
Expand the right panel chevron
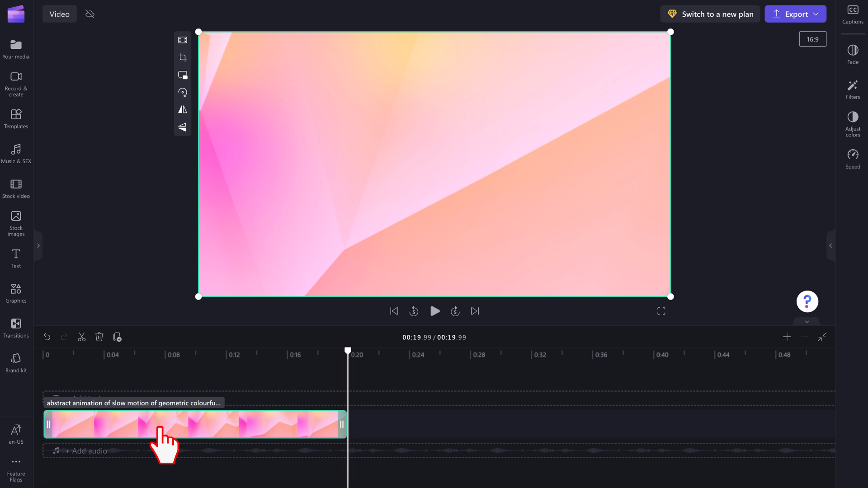click(x=830, y=245)
